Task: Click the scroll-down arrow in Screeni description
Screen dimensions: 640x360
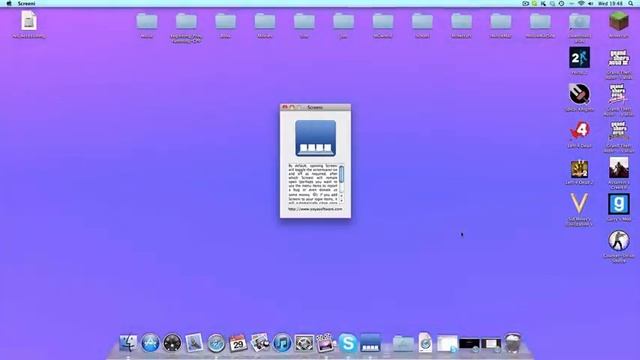Action: 341,200
